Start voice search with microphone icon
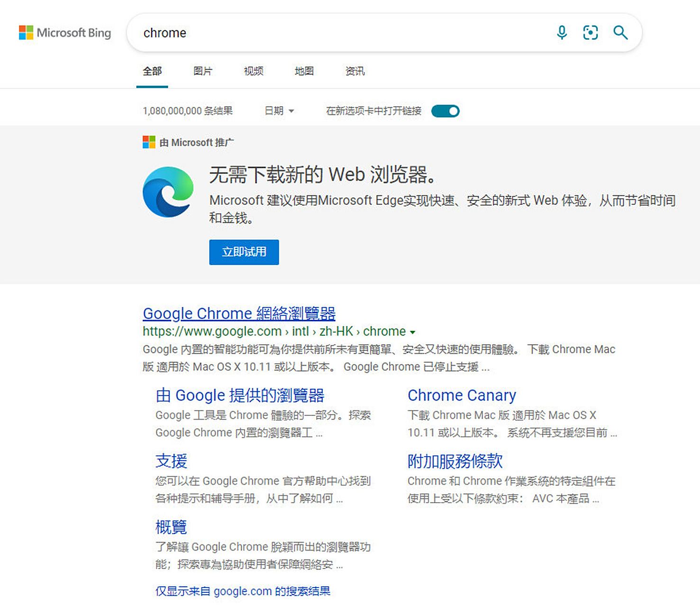Image resolution: width=700 pixels, height=607 pixels. [x=562, y=32]
